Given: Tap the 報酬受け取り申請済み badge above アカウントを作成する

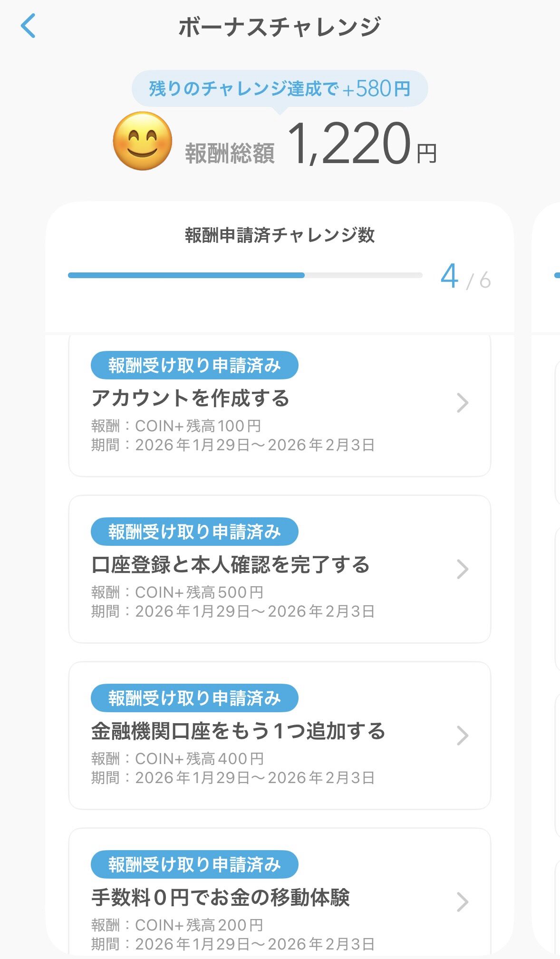Looking at the screenshot, I should [194, 366].
